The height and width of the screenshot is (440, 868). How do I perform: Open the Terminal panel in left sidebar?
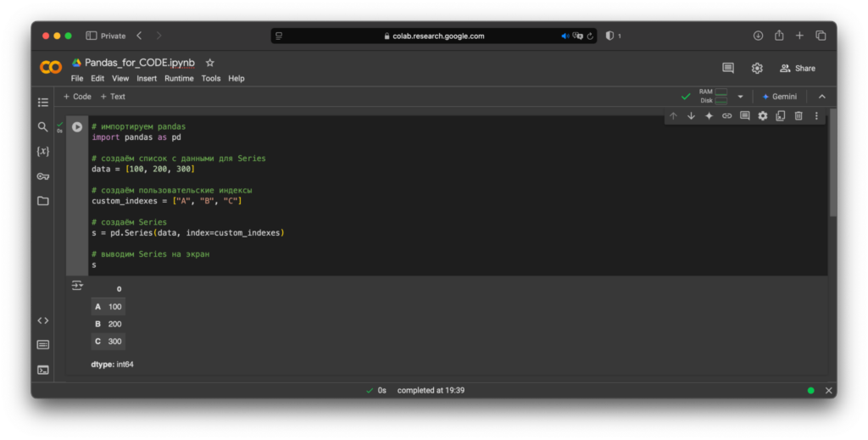43,370
